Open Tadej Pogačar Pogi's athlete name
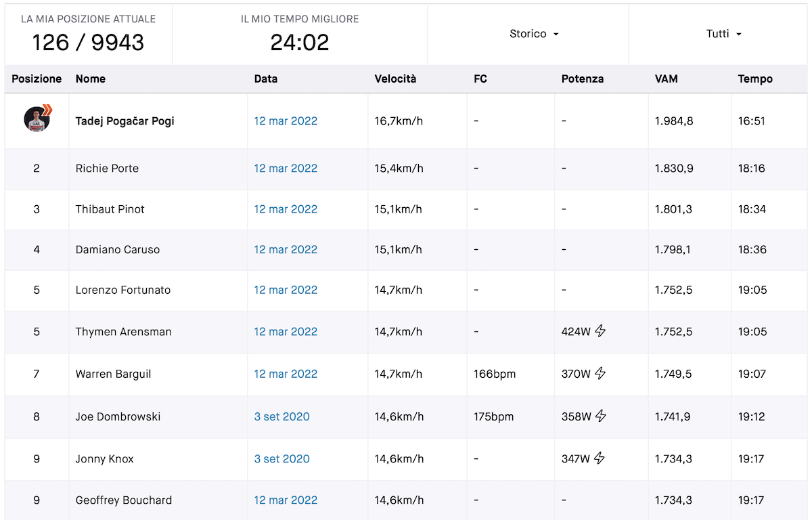The width and height of the screenshot is (812, 520). tap(125, 121)
